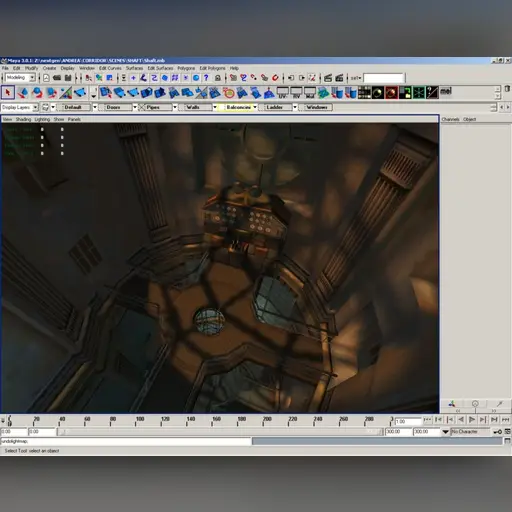The image size is (512, 512).
Task: Open the No Character set dropdown arrow
Action: point(445,432)
